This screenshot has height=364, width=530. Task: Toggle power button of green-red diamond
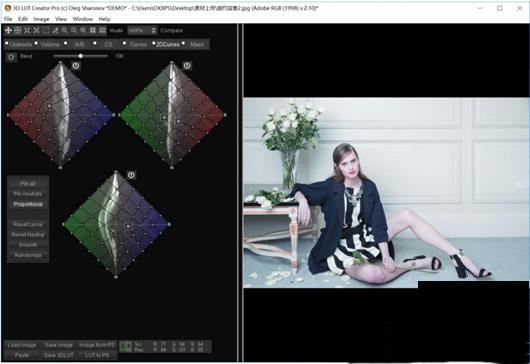[x=187, y=66]
